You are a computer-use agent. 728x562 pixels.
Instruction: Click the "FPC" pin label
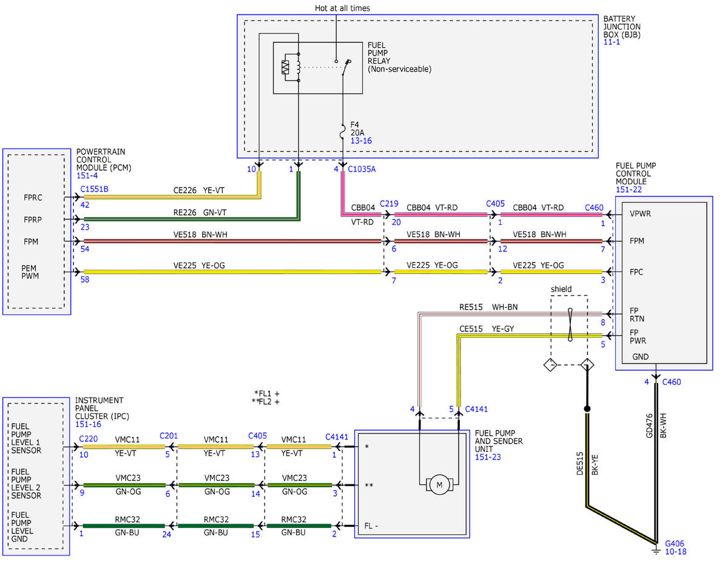[637, 272]
